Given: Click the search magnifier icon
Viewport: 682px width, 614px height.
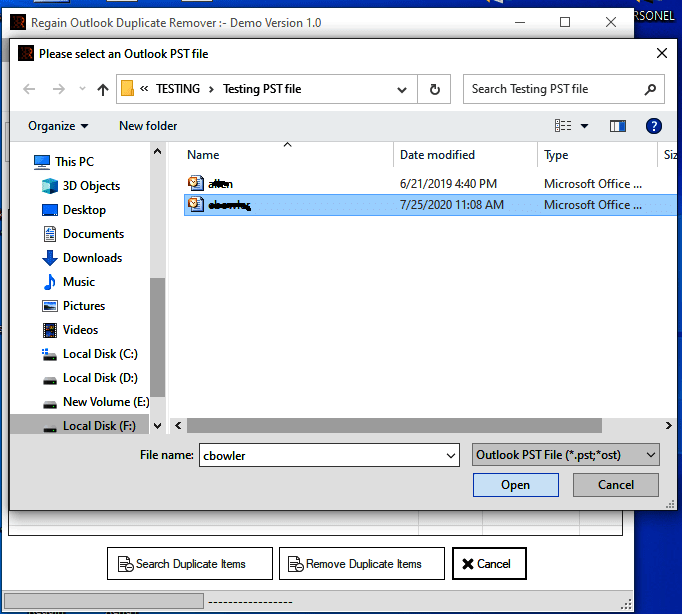Looking at the screenshot, I should (x=650, y=89).
